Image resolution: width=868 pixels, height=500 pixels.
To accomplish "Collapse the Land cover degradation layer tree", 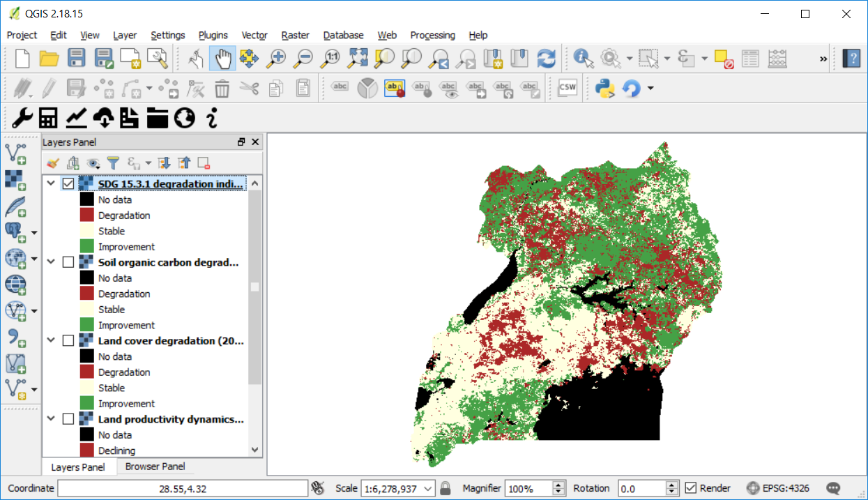I will tap(51, 340).
